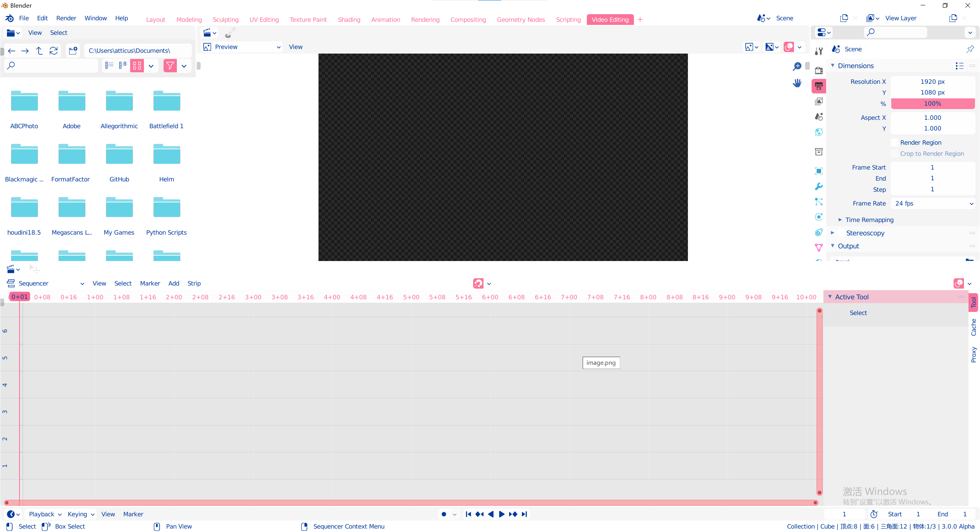Click the zoom magnifier icon in preview
The image size is (980, 532).
point(797,67)
